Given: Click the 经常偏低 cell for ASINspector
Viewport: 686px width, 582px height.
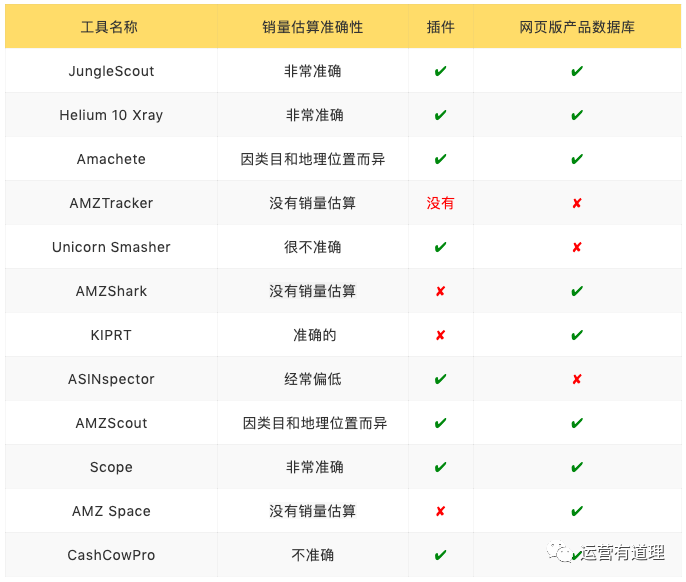Looking at the screenshot, I should [x=312, y=379].
